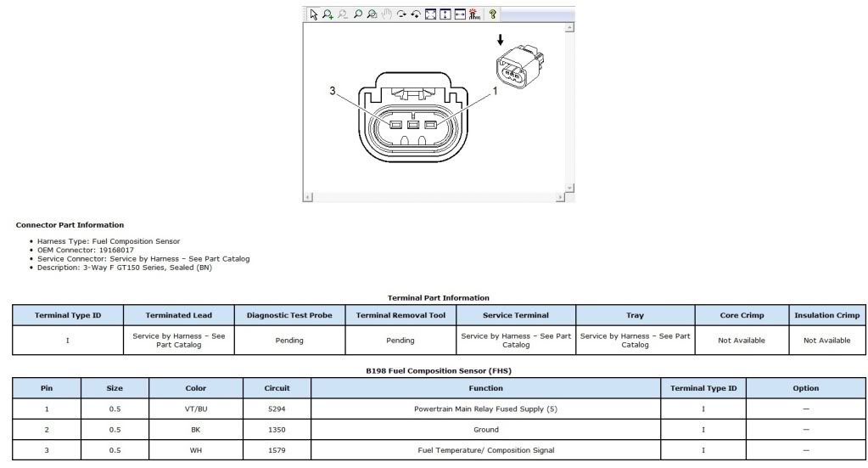Image resolution: width=868 pixels, height=468 pixels.
Task: Click the Terminal Type ID column header in Terminal Part Information table
Action: click(68, 315)
